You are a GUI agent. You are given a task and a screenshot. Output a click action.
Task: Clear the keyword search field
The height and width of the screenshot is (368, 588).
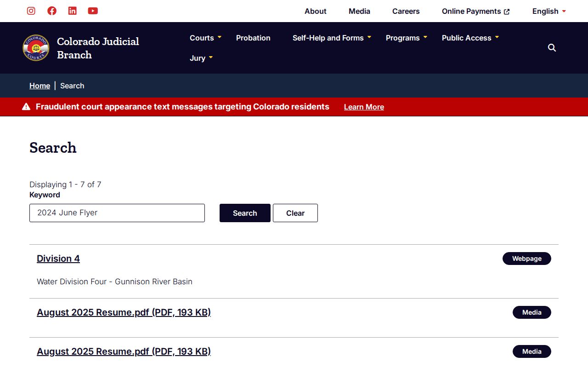coord(295,213)
